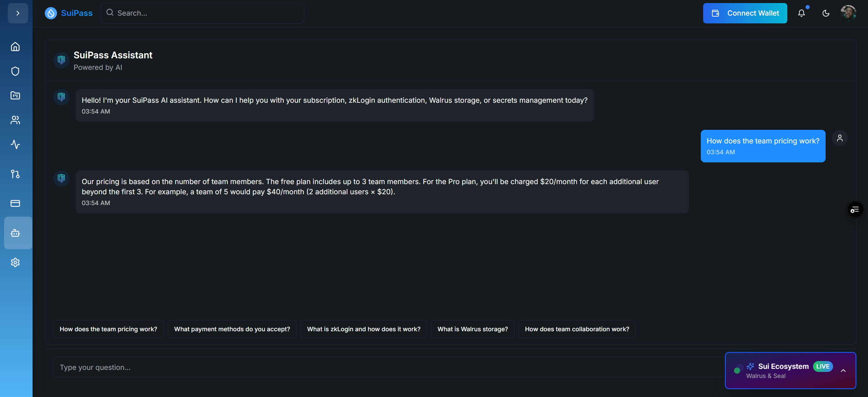868x397 pixels.
Task: Open the credit card billing icon
Action: [15, 203]
